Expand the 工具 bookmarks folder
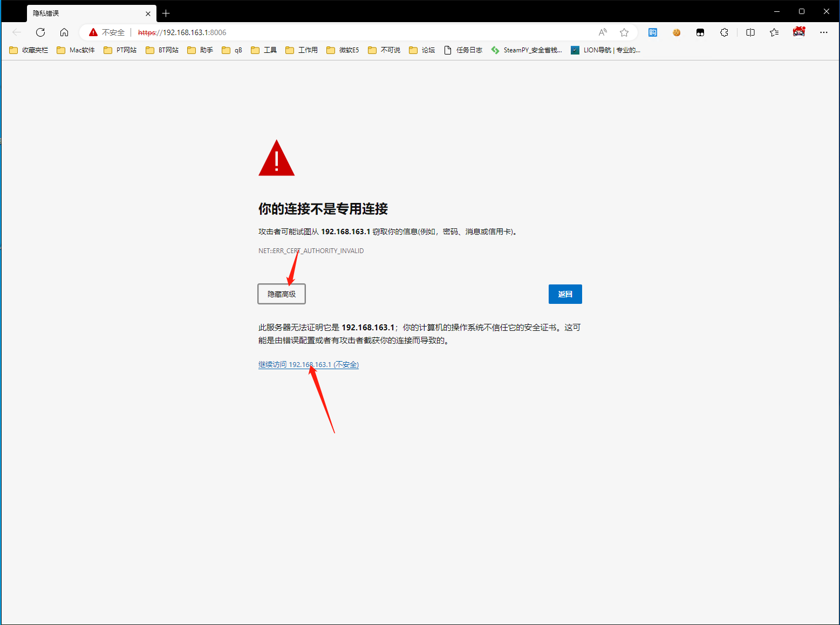Viewport: 840px width, 625px height. pos(264,50)
